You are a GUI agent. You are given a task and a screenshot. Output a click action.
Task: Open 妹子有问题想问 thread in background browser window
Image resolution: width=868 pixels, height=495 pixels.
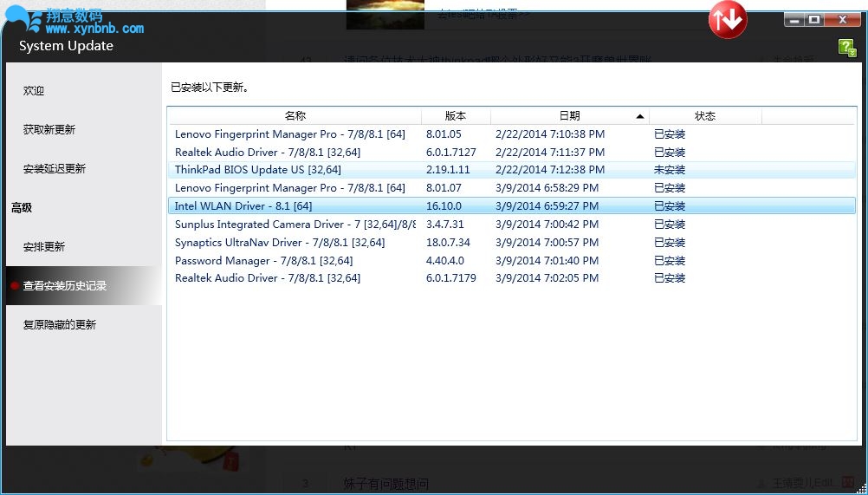click(x=385, y=485)
